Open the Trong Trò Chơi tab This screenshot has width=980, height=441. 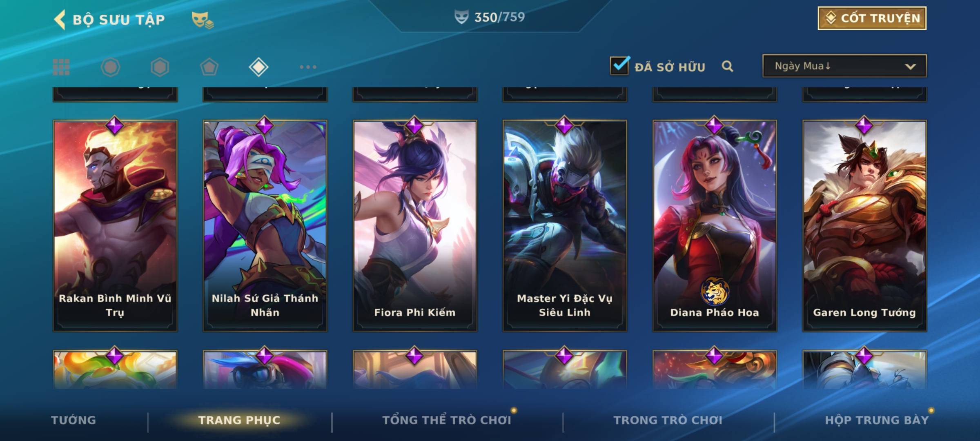coord(668,420)
